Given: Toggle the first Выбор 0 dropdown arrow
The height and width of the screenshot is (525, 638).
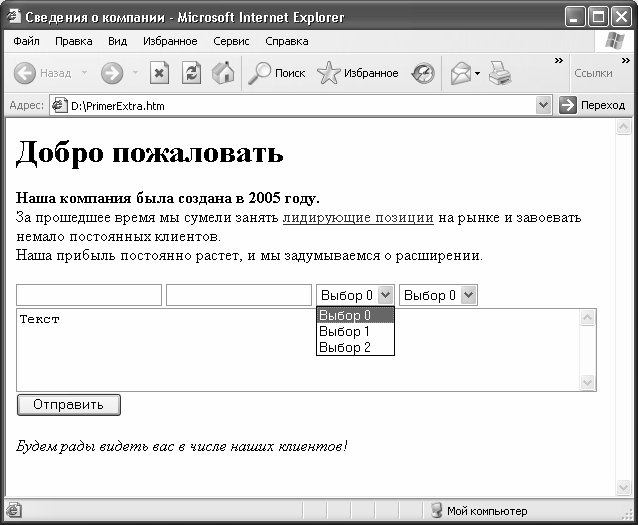Looking at the screenshot, I should click(x=385, y=295).
